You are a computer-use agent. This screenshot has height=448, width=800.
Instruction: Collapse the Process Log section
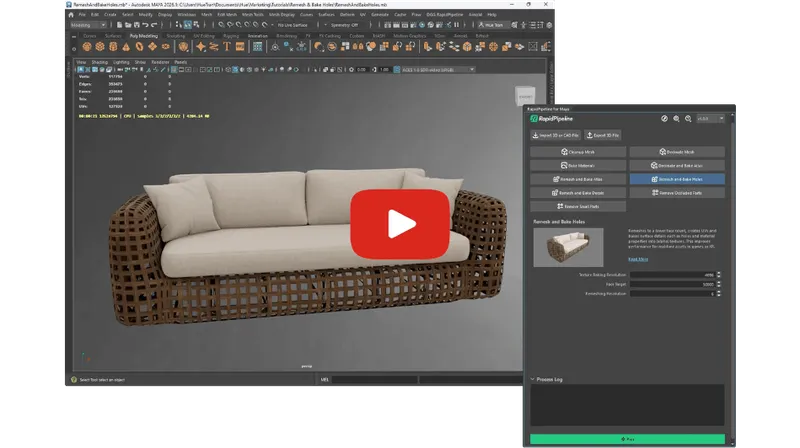pyautogui.click(x=533, y=379)
